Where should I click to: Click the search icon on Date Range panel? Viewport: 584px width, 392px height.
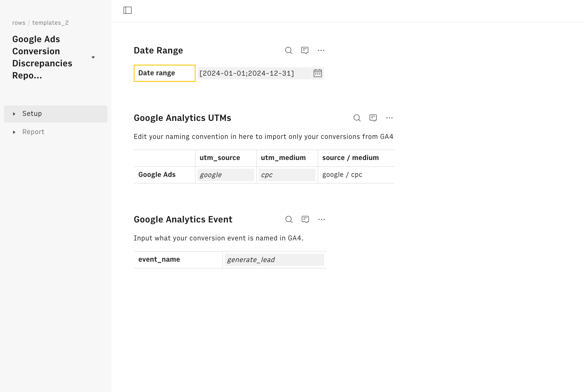coord(289,50)
